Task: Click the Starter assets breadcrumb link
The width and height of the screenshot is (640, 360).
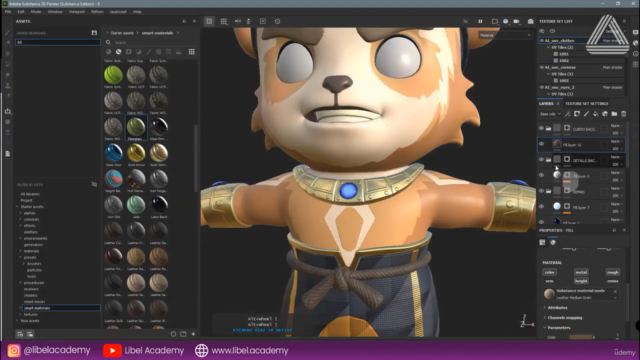Action: pos(122,33)
